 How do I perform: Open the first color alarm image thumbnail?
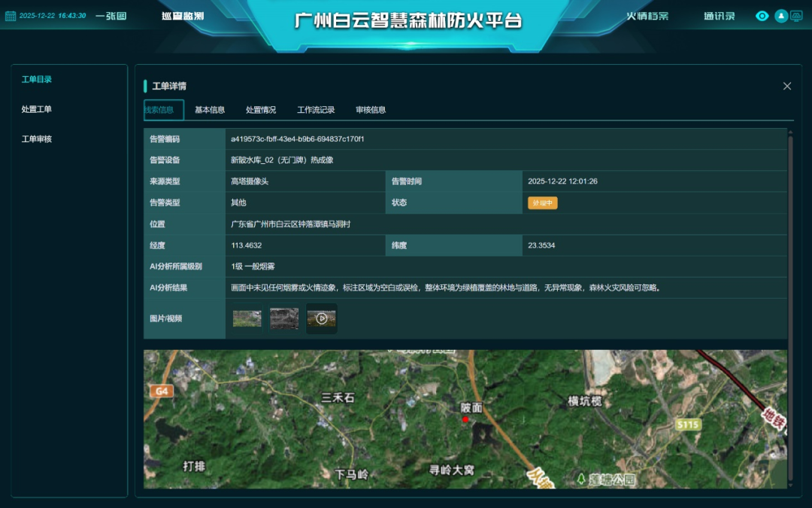[x=247, y=318]
